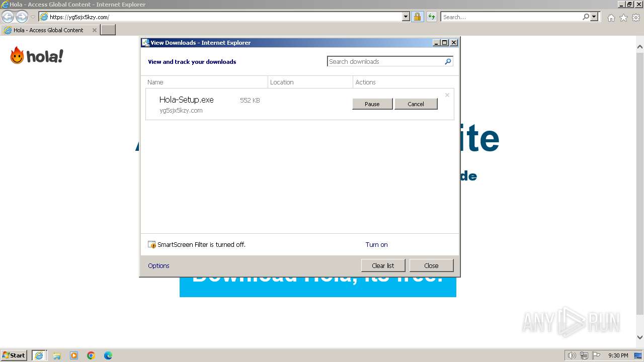This screenshot has height=362, width=644.
Task: Click Turn on SmartScreen Filter link
Action: pos(376,245)
